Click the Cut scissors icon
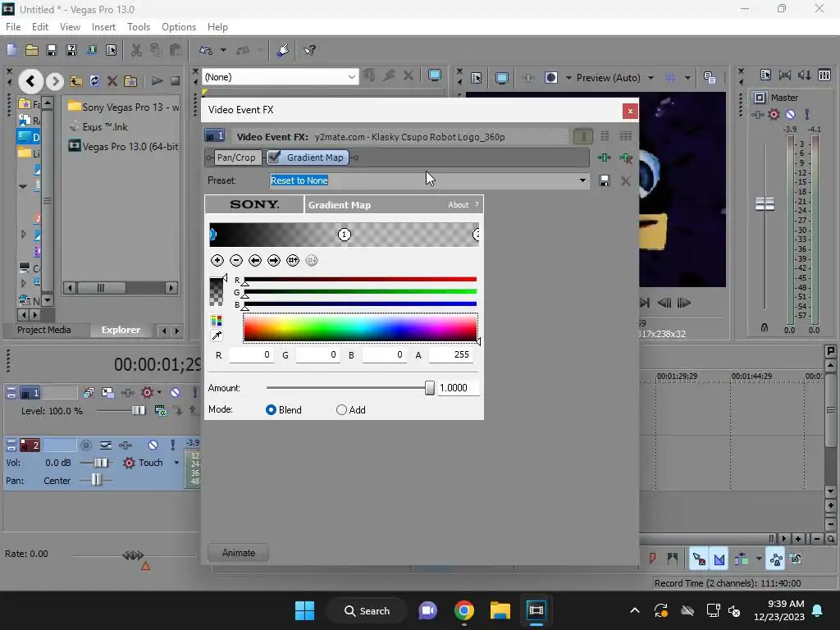Screen dimensions: 840x630 (137, 50)
